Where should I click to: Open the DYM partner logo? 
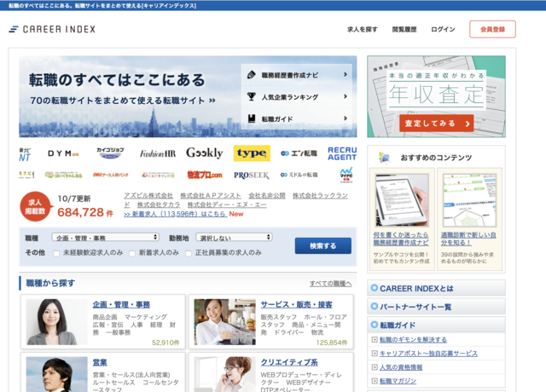click(x=63, y=153)
